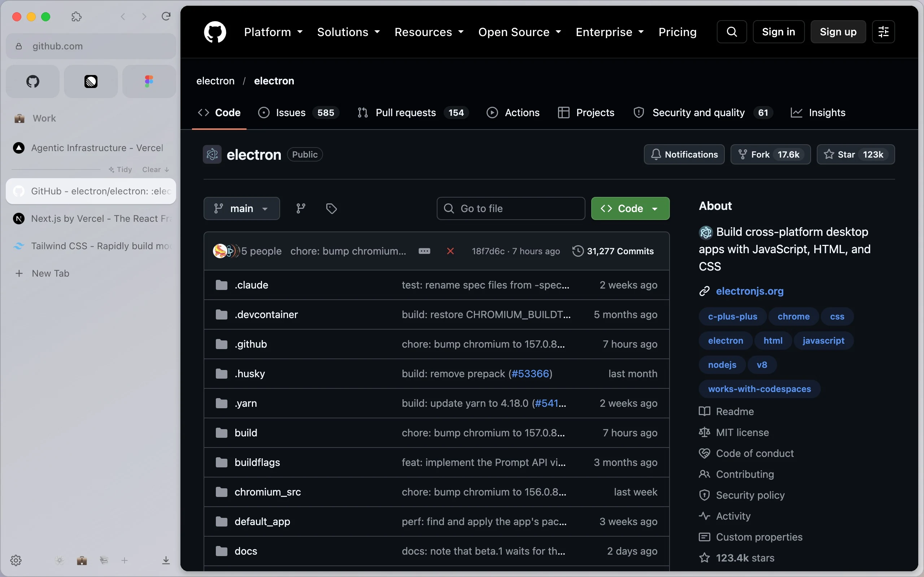
Task: Open the header appearance settings sliders icon
Action: pyautogui.click(x=883, y=32)
